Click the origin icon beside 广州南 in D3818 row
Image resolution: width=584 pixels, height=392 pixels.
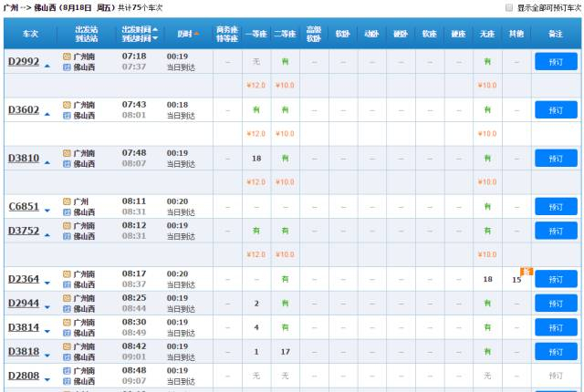[67, 346]
